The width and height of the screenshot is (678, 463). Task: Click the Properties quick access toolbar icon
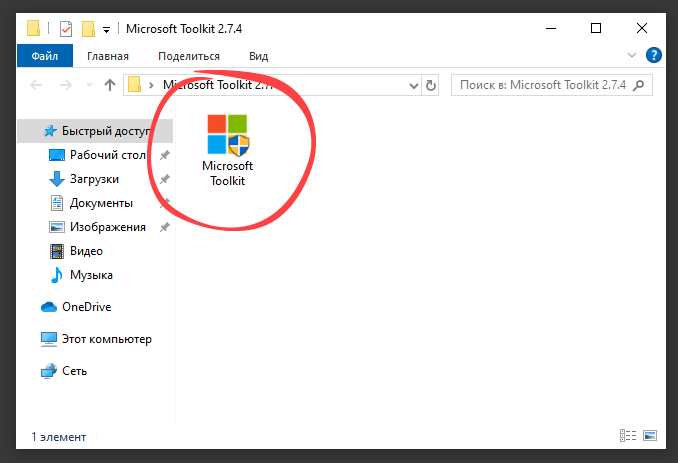tap(67, 28)
